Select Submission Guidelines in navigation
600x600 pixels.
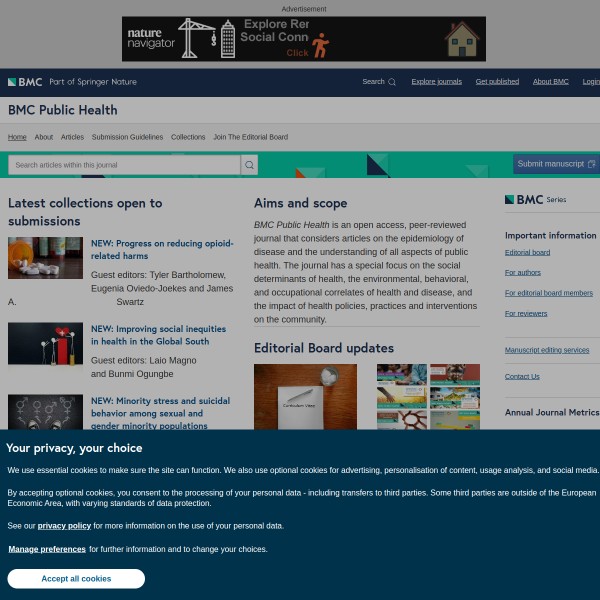click(x=127, y=137)
